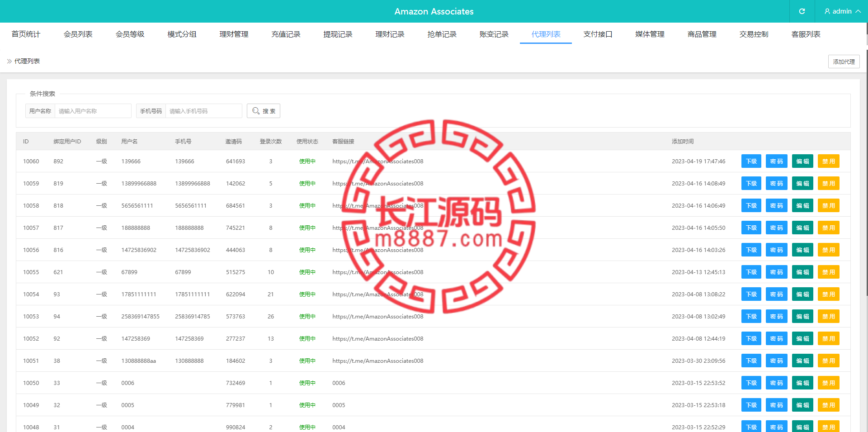This screenshot has width=868, height=432.
Task: Open the 理财管理 tab
Action: coord(234,34)
